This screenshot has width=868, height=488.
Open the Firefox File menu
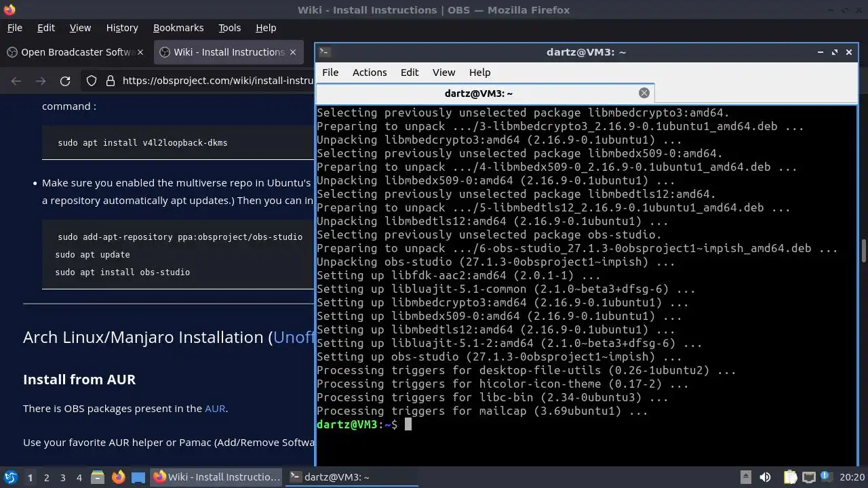(x=14, y=28)
